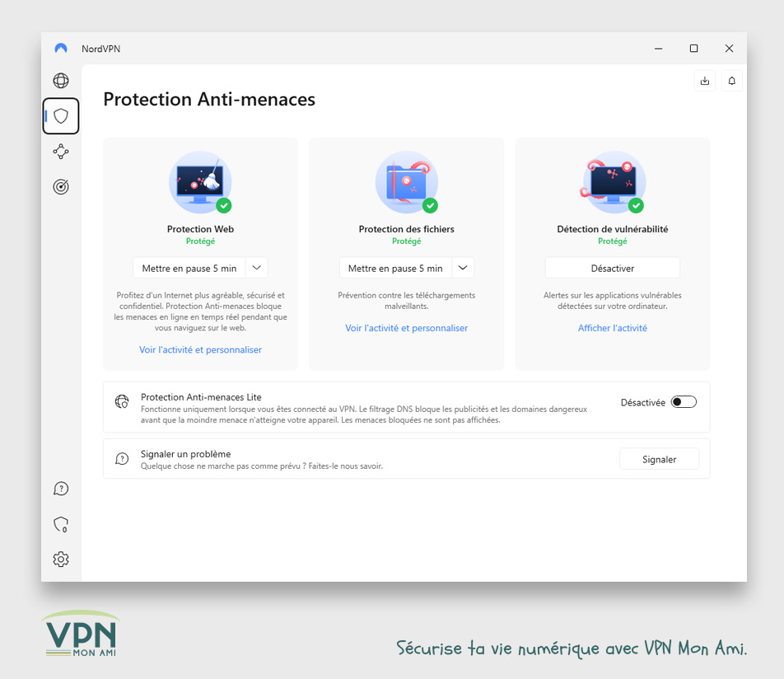This screenshot has height=679, width=784.
Task: Click the Détection de vulnérabilité illustration
Action: pos(613,182)
